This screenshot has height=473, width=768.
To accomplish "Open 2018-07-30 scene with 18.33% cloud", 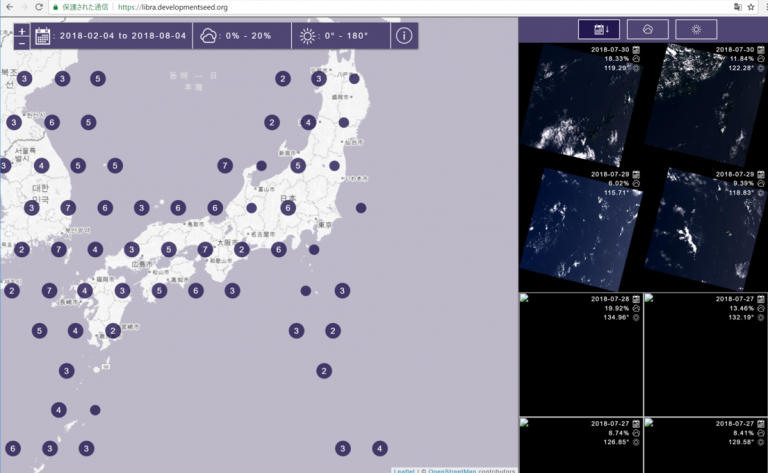I will pyautogui.click(x=581, y=105).
